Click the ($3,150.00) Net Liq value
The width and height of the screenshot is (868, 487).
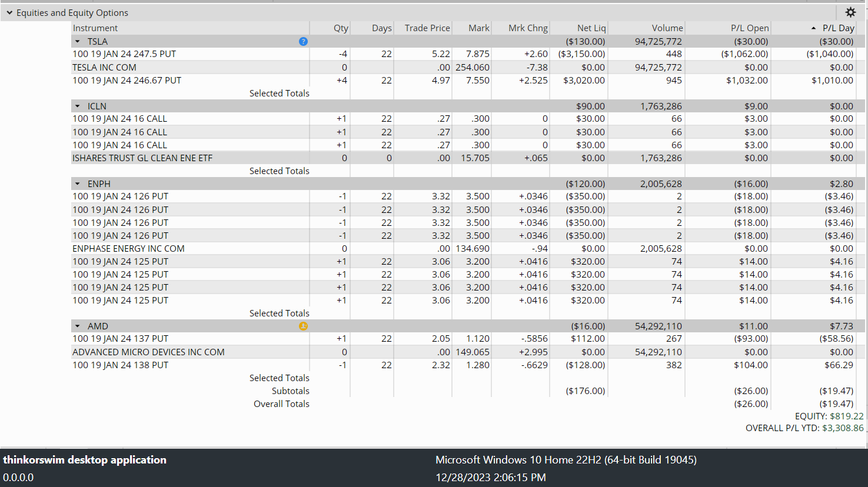[x=582, y=54]
